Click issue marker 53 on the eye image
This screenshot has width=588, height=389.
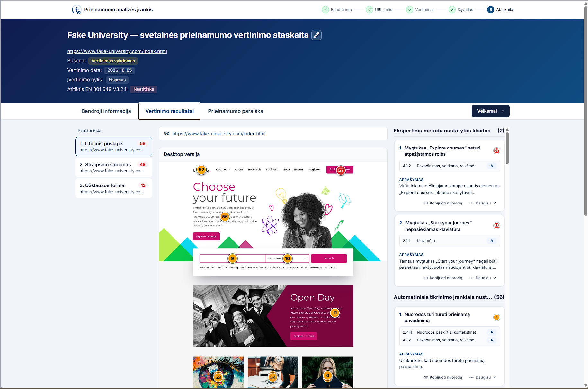pos(218,377)
